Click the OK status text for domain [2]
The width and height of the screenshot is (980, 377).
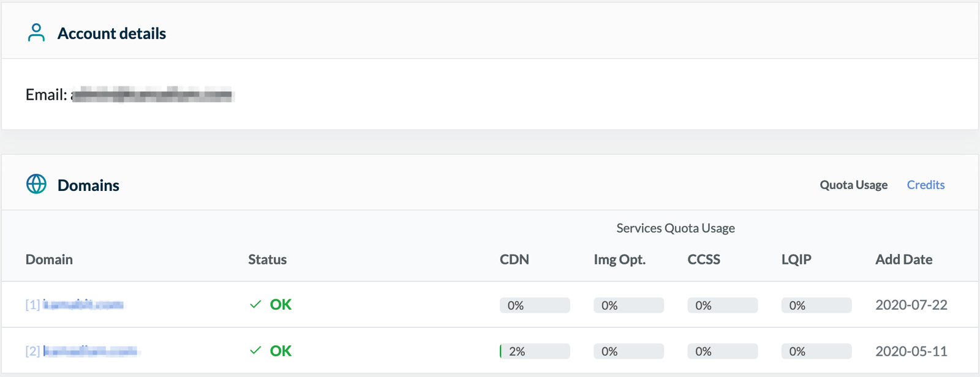pyautogui.click(x=281, y=351)
